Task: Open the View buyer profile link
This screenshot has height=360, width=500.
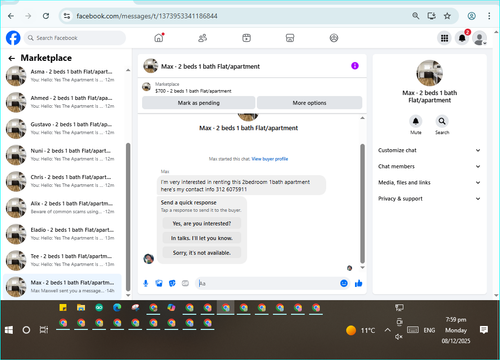Action: pos(270,159)
